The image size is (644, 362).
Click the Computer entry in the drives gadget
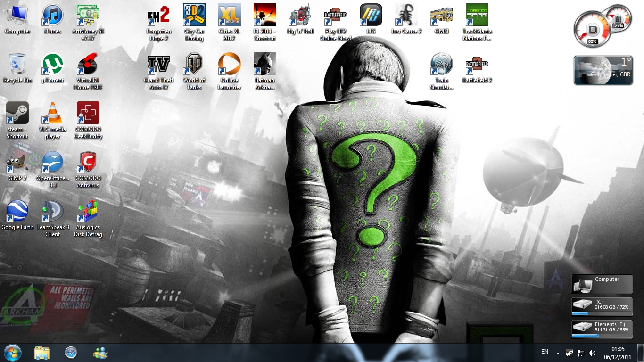click(x=602, y=284)
